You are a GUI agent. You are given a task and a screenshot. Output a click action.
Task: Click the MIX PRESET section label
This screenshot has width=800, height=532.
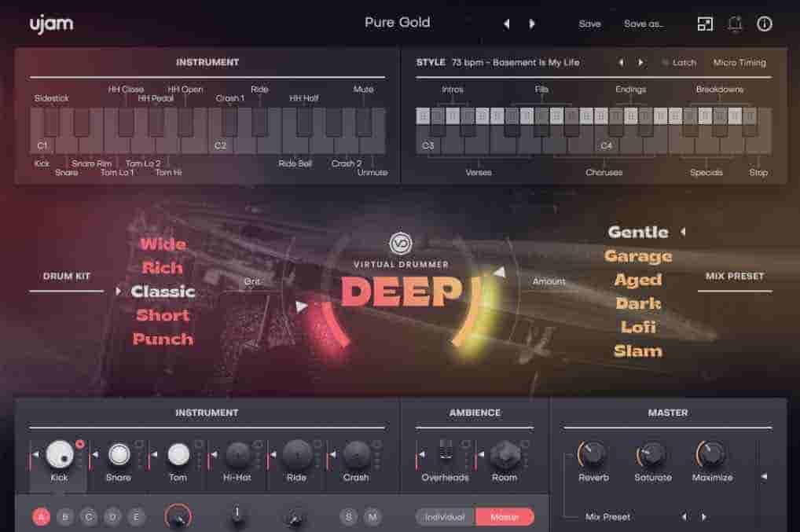coord(735,276)
